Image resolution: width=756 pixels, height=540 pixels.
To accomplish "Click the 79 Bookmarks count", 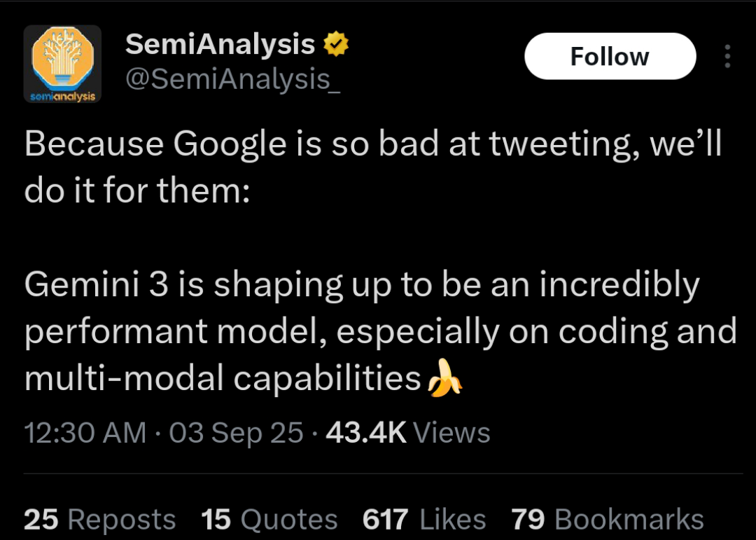I will 608,519.
